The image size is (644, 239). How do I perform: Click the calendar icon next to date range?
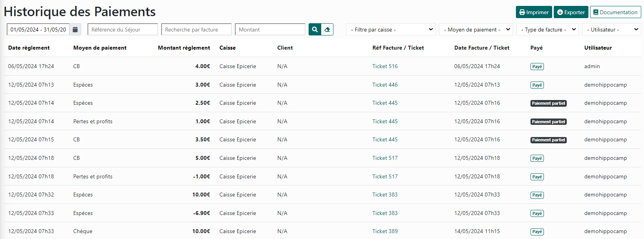click(75, 30)
